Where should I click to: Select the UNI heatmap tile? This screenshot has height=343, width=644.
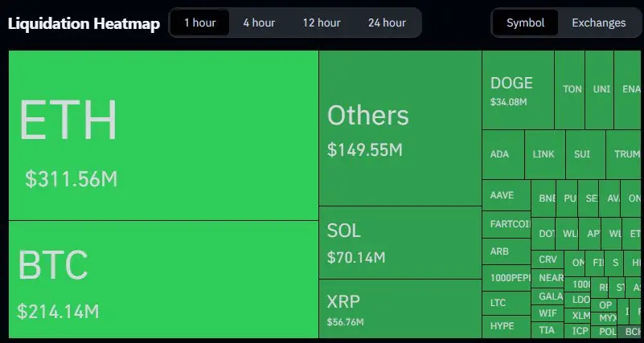click(601, 90)
